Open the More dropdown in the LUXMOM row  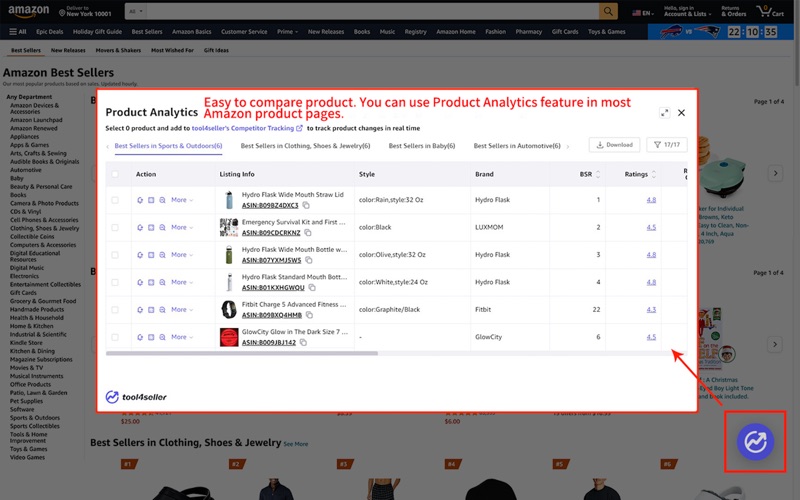pos(182,228)
